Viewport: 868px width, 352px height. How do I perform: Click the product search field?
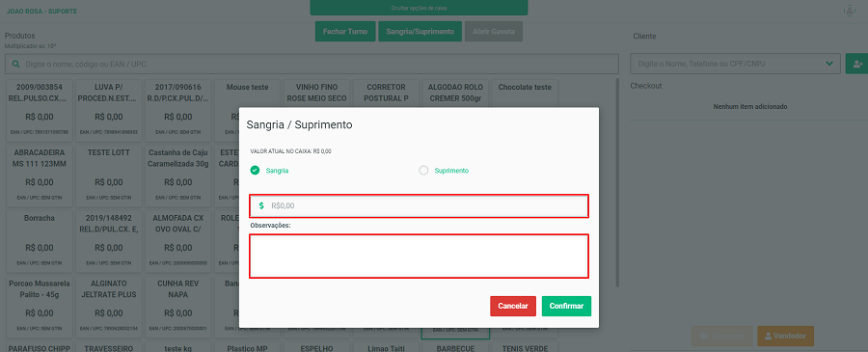pyautogui.click(x=312, y=65)
